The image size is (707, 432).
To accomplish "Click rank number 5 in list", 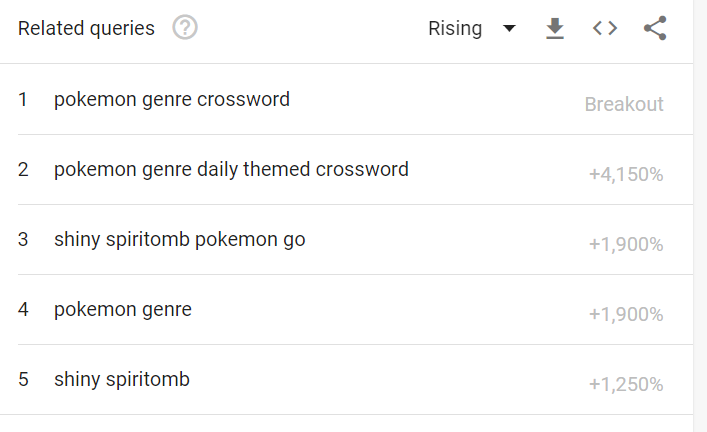I will (23, 379).
